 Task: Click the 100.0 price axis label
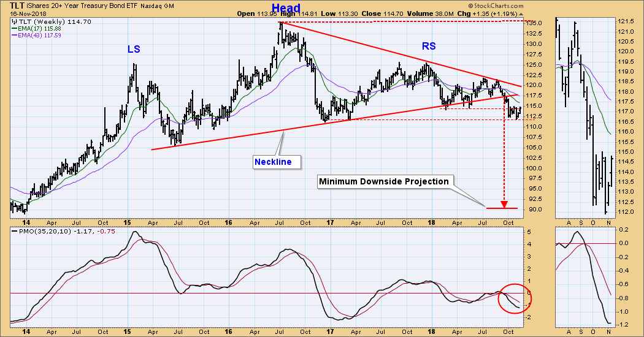tap(535, 168)
